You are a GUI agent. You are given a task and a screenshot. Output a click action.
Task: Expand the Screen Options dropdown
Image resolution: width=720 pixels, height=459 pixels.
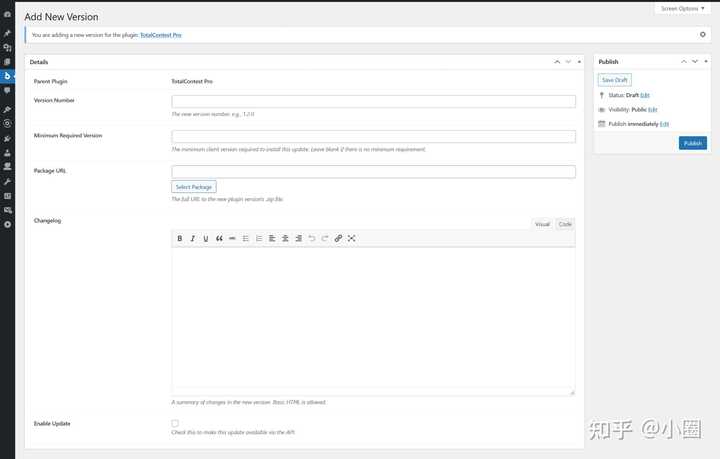coord(683,8)
